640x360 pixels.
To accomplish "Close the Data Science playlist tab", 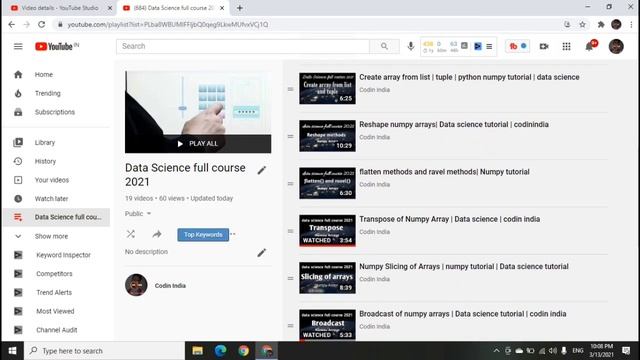I will pos(222,8).
